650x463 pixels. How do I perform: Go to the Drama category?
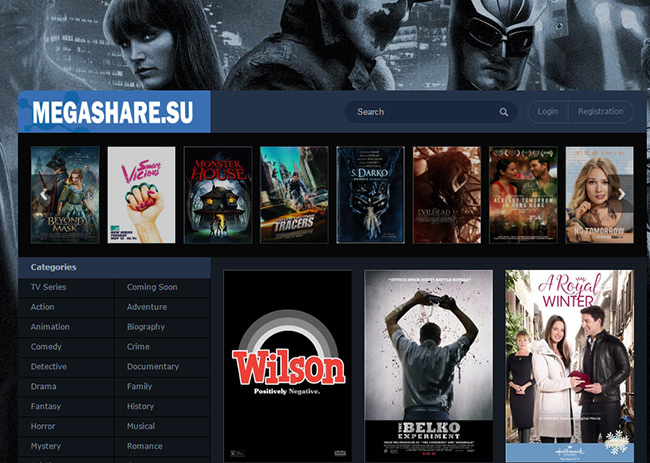pyautogui.click(x=65, y=387)
